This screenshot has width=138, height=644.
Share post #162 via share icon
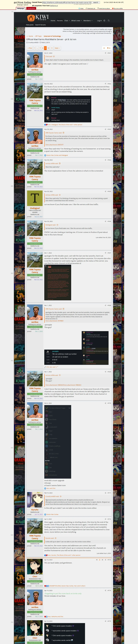105,84
